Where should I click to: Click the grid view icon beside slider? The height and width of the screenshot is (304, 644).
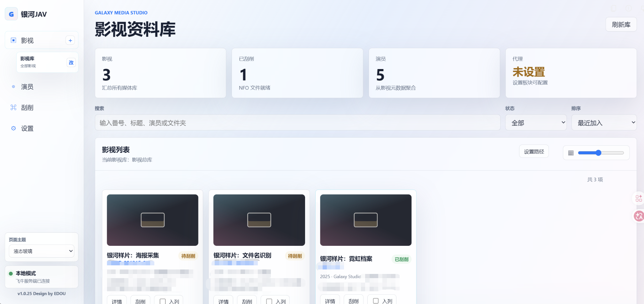571,153
